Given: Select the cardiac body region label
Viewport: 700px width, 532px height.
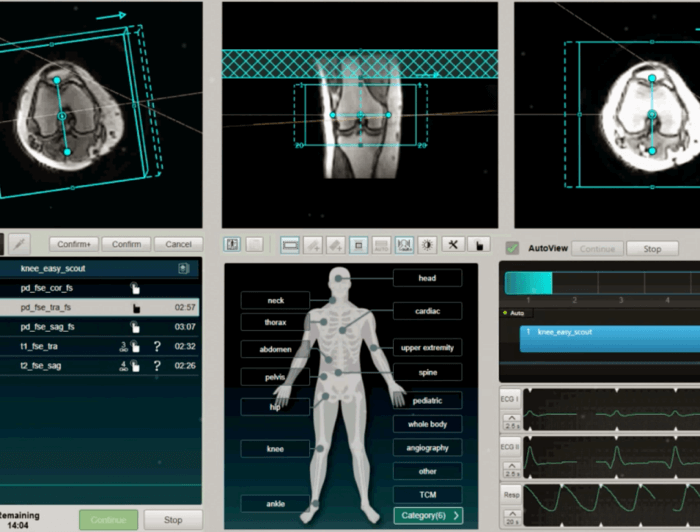Looking at the screenshot, I should [427, 311].
